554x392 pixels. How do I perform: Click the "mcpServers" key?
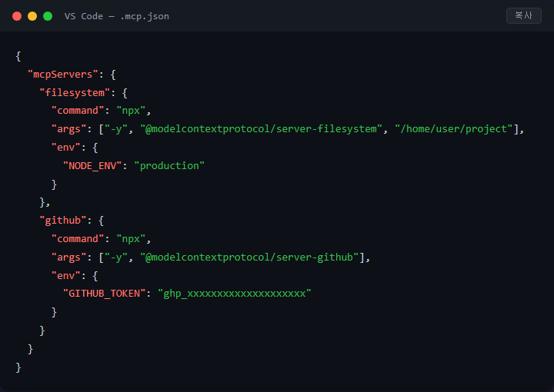(x=63, y=75)
